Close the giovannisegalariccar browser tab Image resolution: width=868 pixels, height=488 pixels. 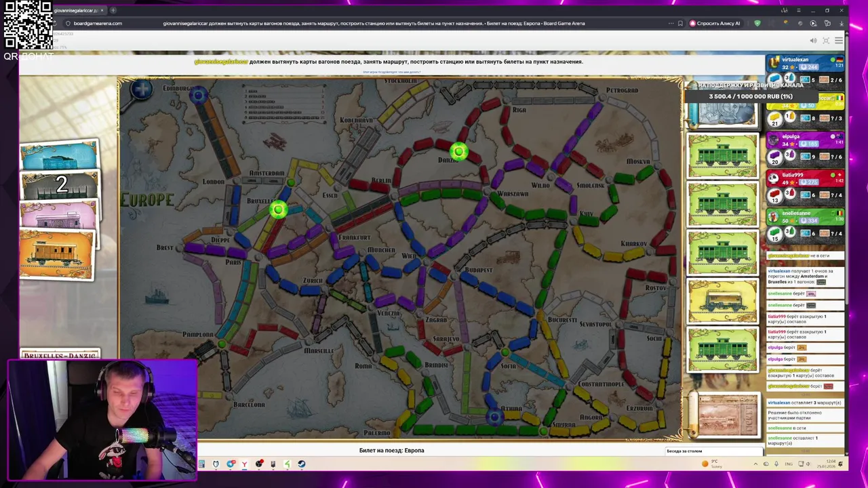[x=102, y=10]
